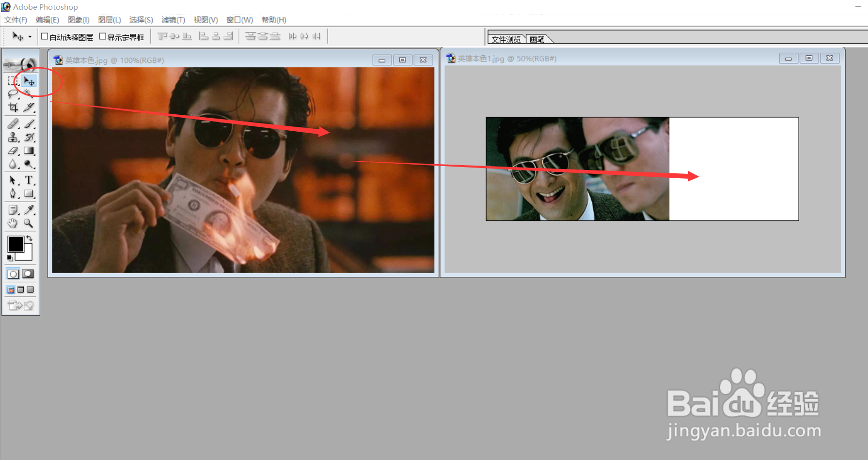Select the Path Selection arrow tool

13,180
